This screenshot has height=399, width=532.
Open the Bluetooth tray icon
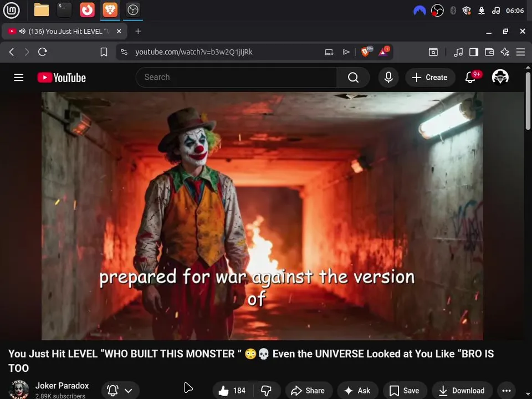[453, 11]
